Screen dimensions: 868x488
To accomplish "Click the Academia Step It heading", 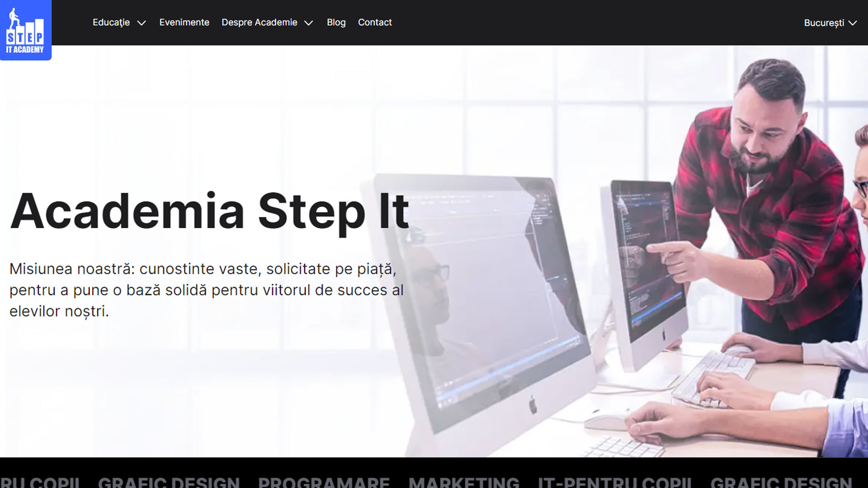I will [210, 211].
